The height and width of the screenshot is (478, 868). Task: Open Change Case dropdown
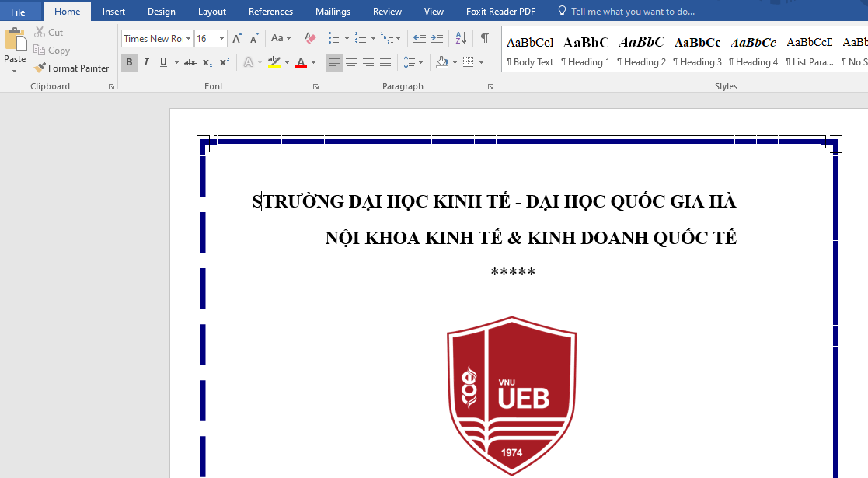click(281, 38)
